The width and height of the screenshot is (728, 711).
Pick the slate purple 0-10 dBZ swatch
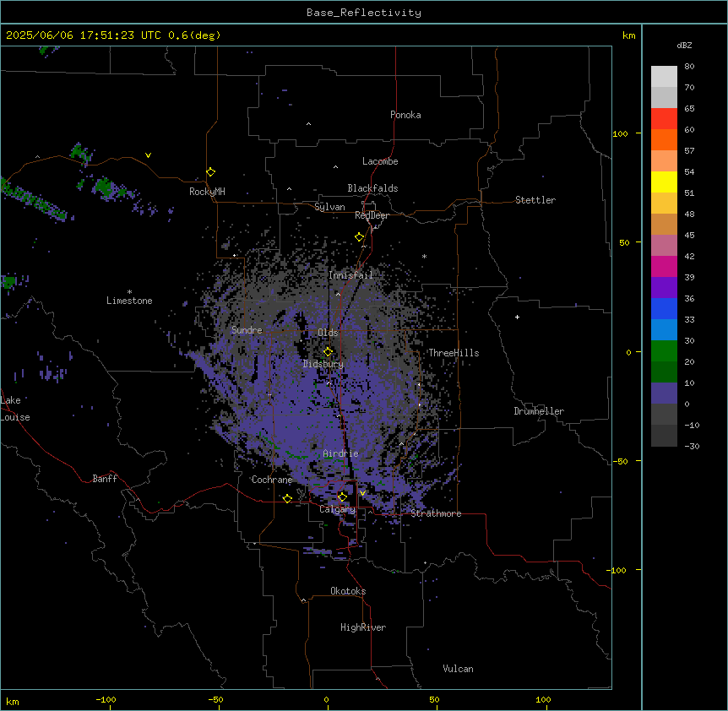[664, 393]
